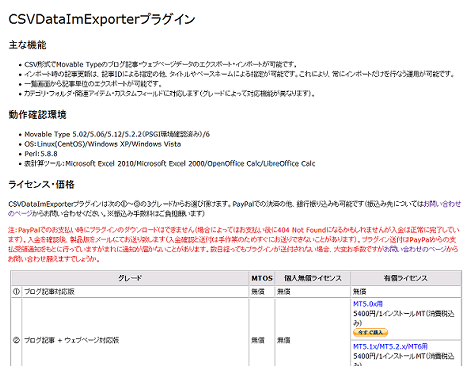Click the 個人無償ライセンス column header
The height and width of the screenshot is (366, 470).
click(313, 278)
